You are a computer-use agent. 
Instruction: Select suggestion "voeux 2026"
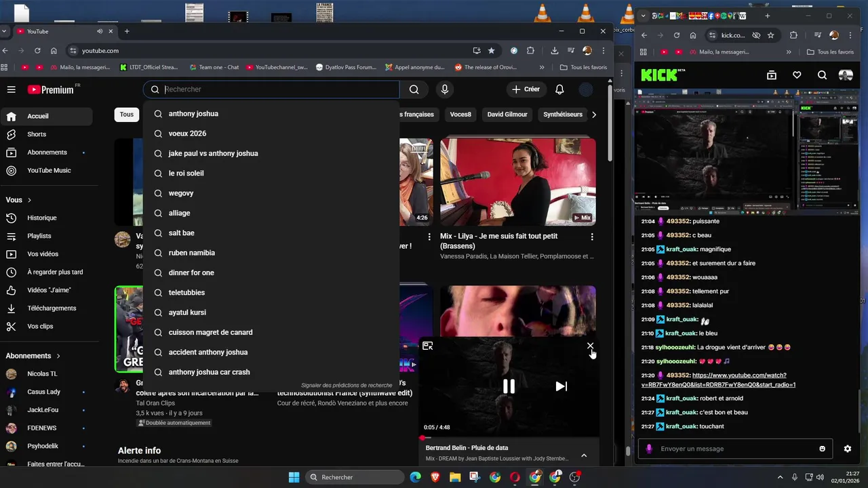point(271,134)
